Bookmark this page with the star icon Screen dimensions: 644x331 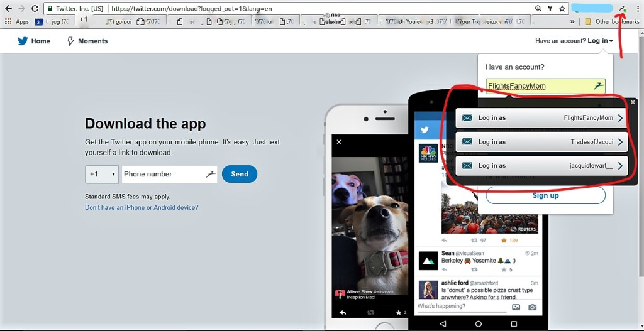(x=562, y=8)
